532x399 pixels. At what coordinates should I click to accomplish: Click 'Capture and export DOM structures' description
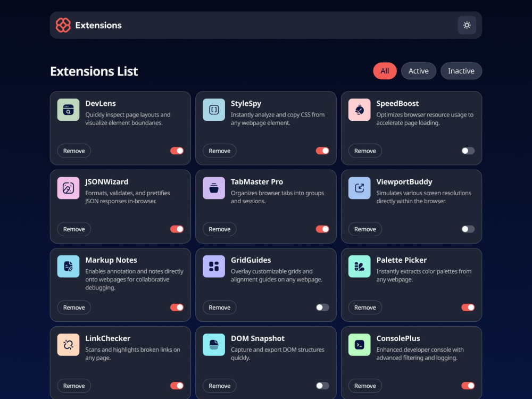click(278, 354)
